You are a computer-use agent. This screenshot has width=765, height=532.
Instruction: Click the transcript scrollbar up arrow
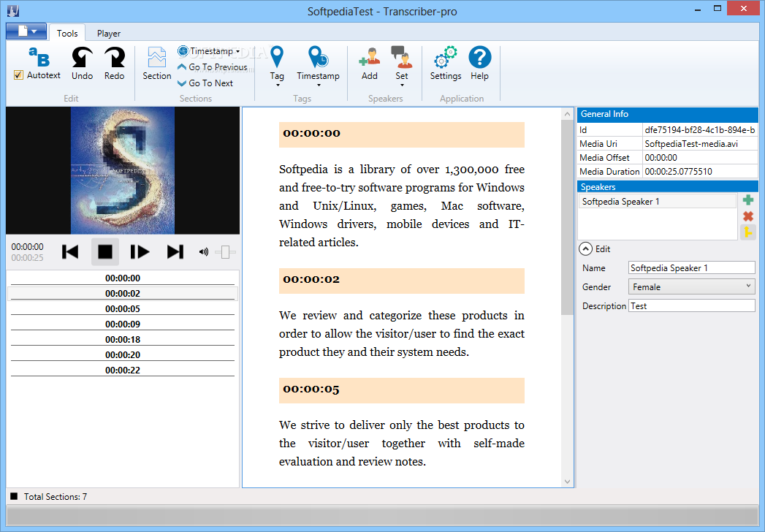click(567, 114)
